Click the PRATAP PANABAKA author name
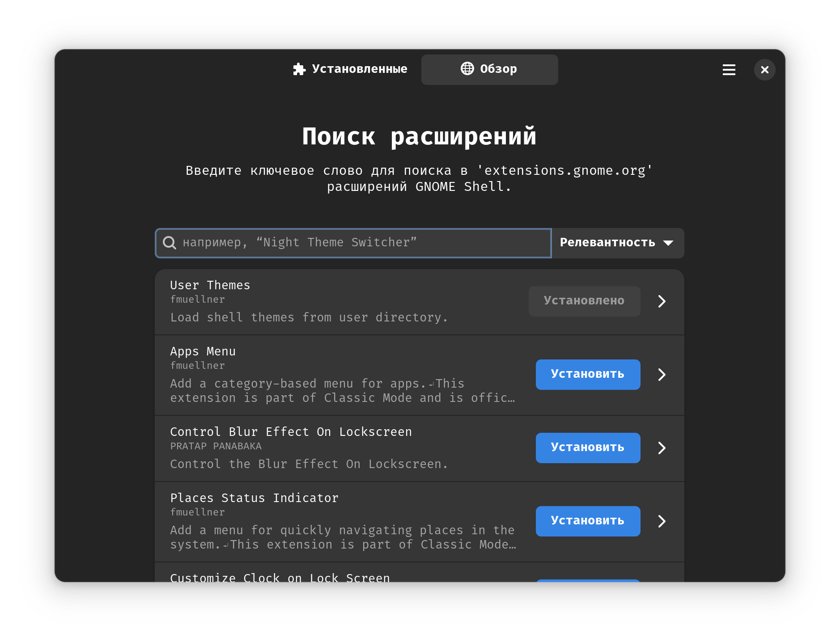The height and width of the screenshot is (642, 840). (216, 446)
